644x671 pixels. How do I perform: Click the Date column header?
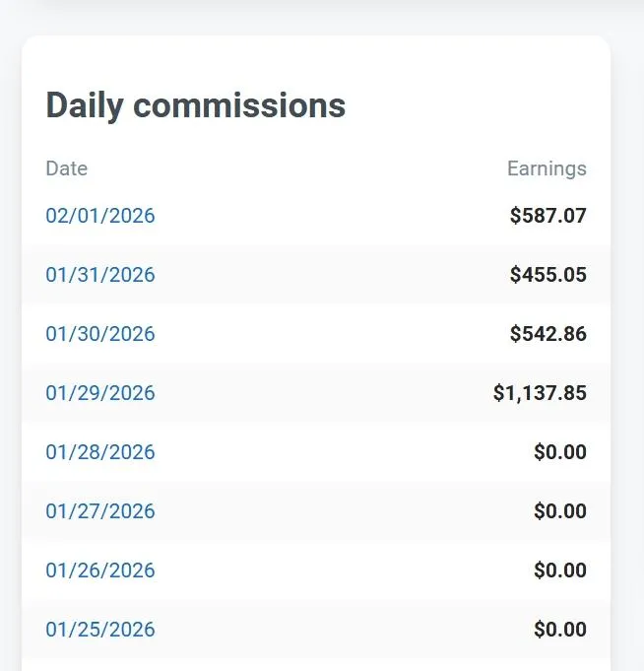click(67, 168)
